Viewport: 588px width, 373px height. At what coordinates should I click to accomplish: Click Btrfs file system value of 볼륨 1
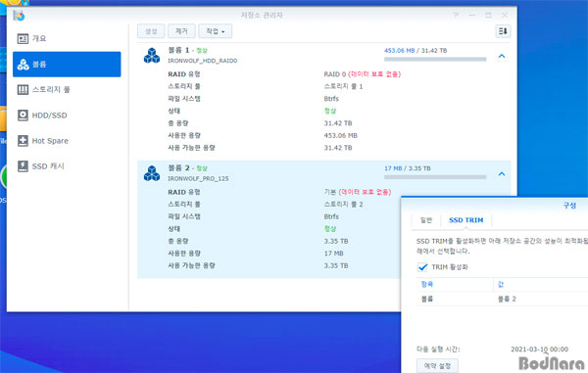[331, 99]
